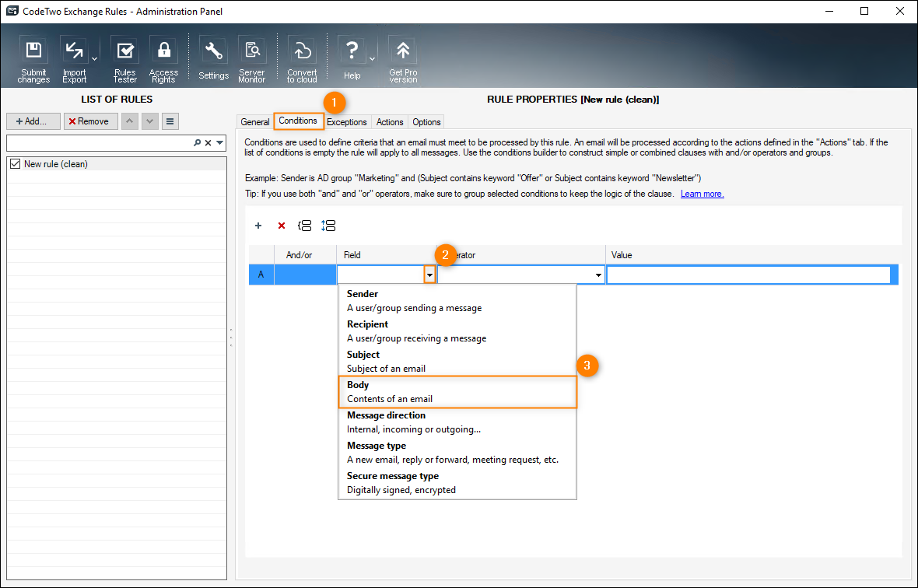Choose Body from the field list
Image resolution: width=918 pixels, height=588 pixels.
pos(457,392)
